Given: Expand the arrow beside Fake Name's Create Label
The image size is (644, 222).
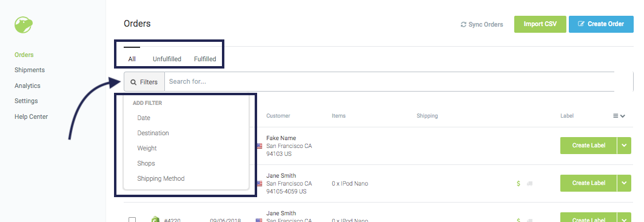Looking at the screenshot, I should point(624,146).
